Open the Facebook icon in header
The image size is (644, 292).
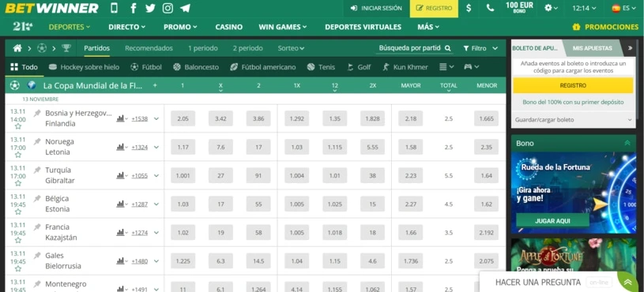tap(133, 8)
